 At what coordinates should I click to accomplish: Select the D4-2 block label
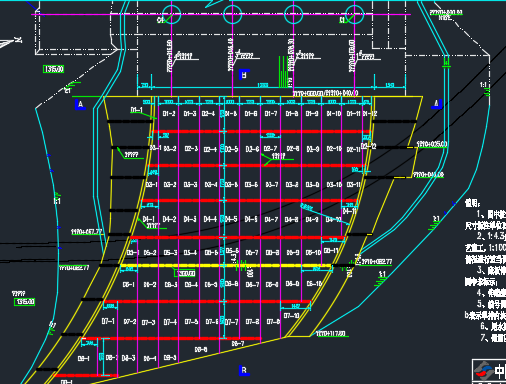(169, 219)
